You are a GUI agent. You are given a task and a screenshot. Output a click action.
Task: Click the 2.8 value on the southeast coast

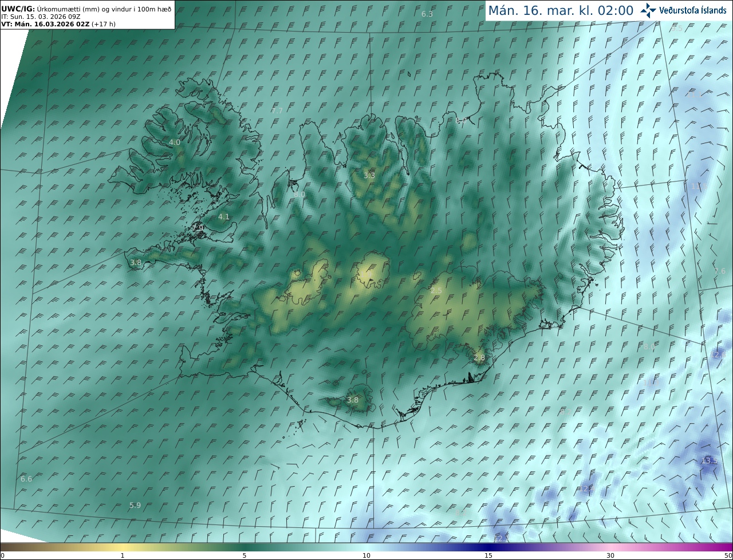pos(479,357)
